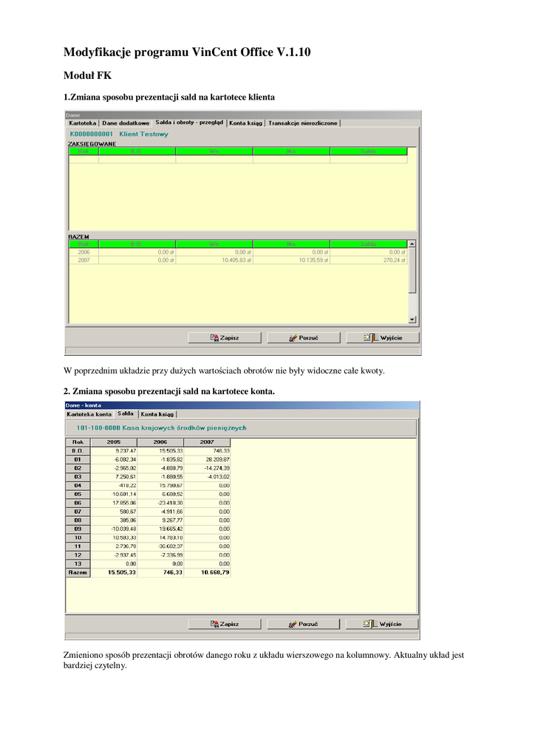
Task: Select the Salda i obroty - przegląd tab
Action: coord(189,123)
